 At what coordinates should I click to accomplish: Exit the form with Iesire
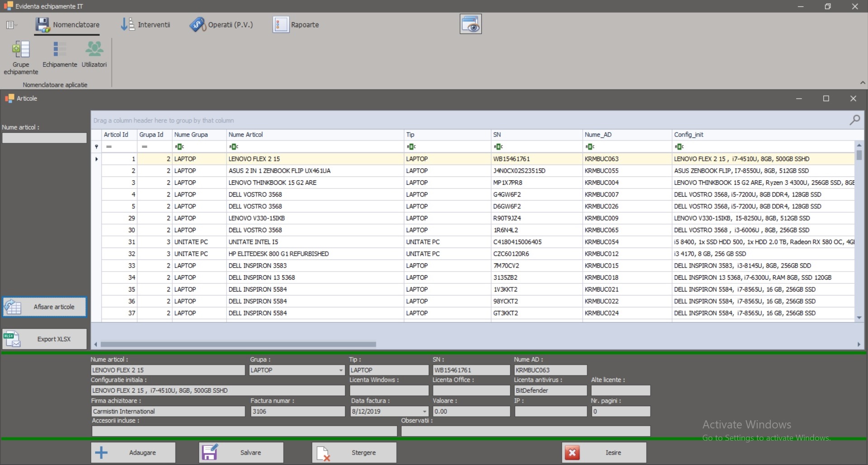[604, 452]
